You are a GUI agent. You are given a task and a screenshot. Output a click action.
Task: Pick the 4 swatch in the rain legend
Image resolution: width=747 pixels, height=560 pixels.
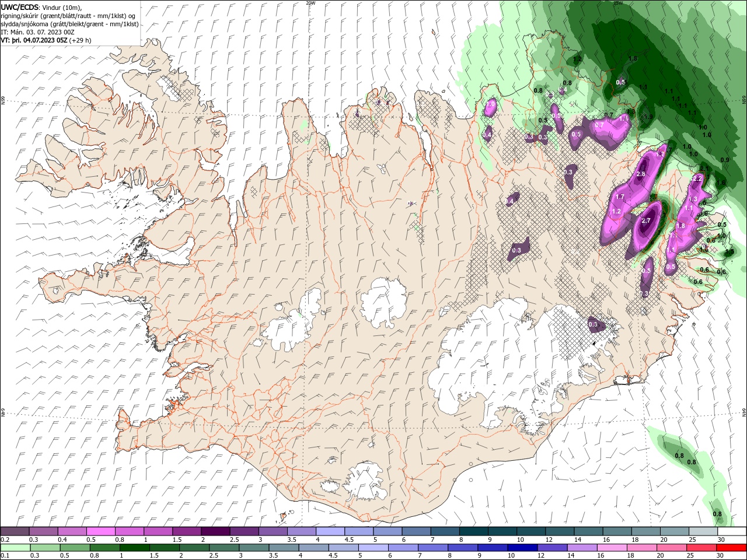tap(313, 548)
